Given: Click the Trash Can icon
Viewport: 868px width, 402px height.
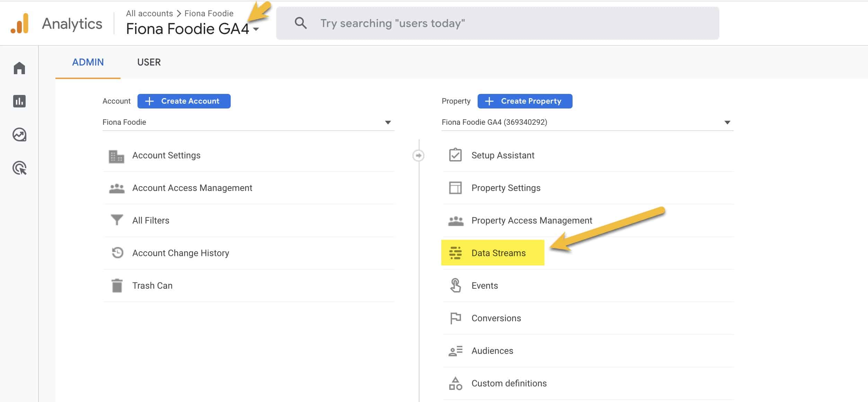Looking at the screenshot, I should tap(117, 286).
